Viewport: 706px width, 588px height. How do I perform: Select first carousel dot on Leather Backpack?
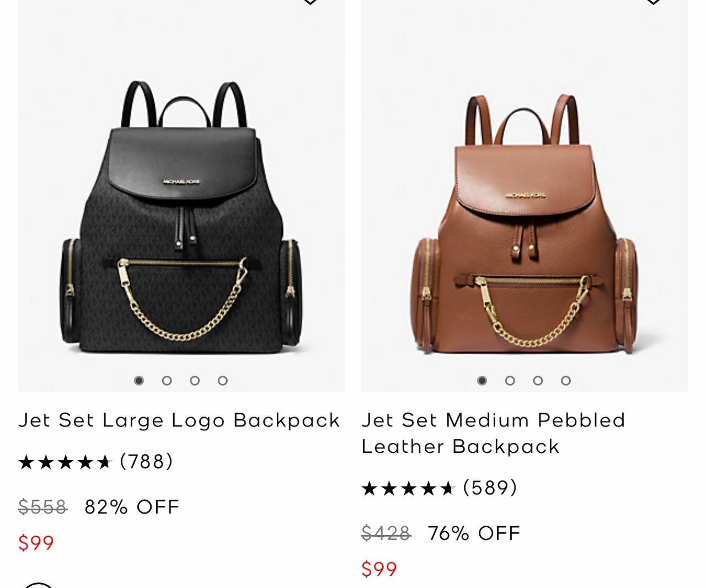coord(482,381)
